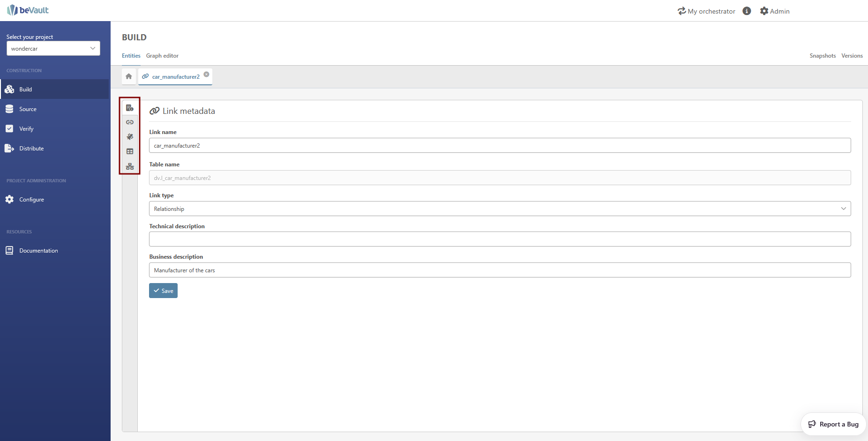Click the chain-link icon in vertical toolbar
868x441 pixels.
point(130,122)
